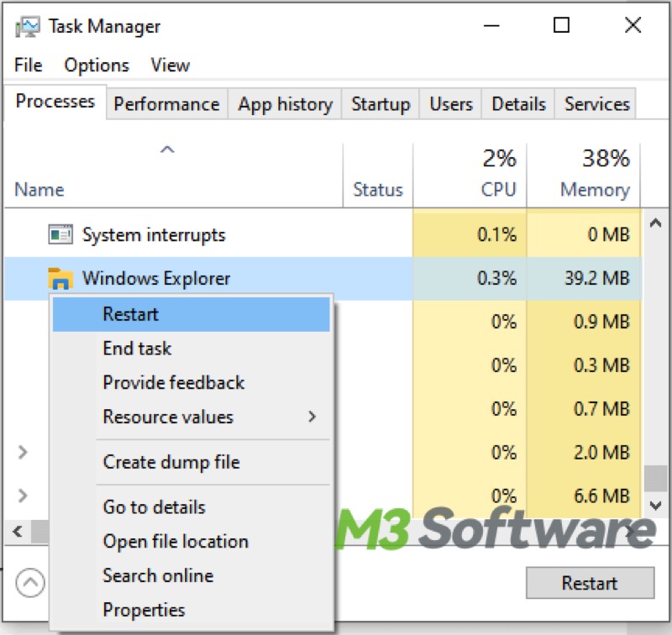The width and height of the screenshot is (672, 635).
Task: Click the 39.2 MB memory value
Action: pos(596,279)
